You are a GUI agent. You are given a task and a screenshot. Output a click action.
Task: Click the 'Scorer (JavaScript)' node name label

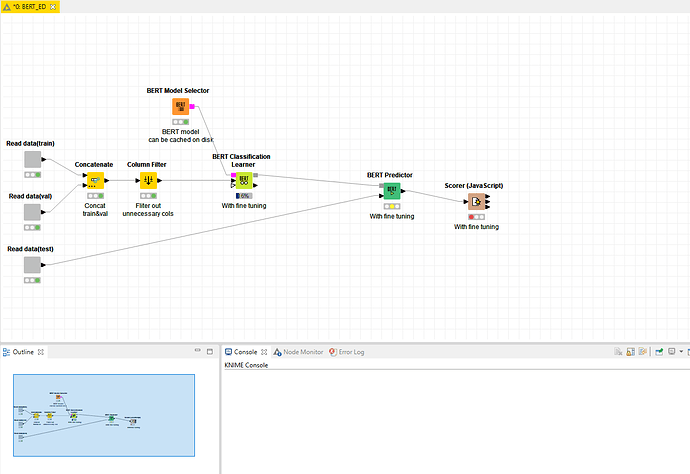pos(473,186)
